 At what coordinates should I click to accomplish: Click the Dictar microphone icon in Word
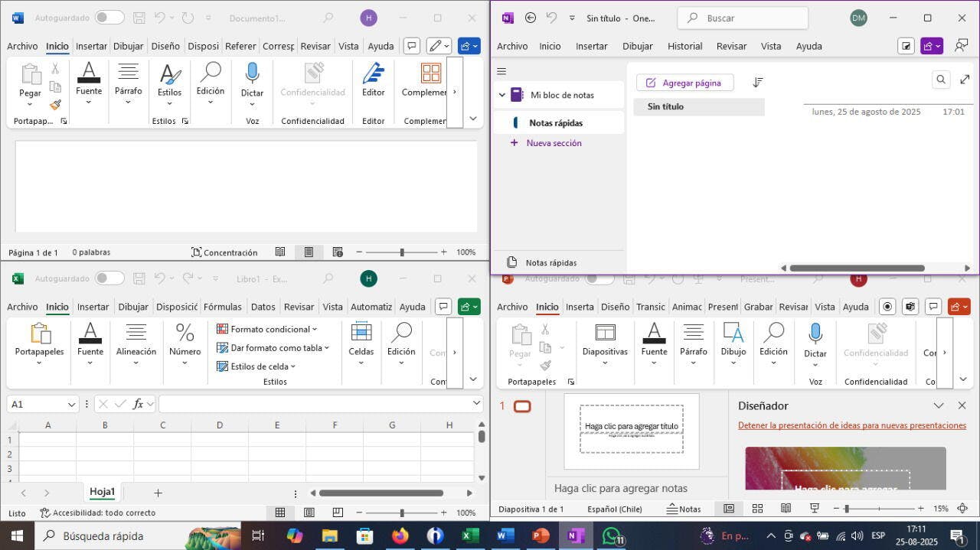[x=252, y=73]
